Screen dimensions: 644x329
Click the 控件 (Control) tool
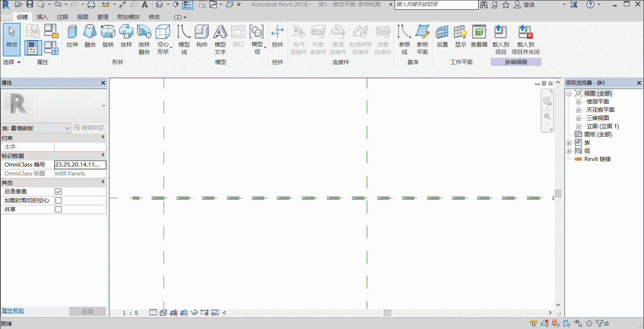click(x=277, y=36)
